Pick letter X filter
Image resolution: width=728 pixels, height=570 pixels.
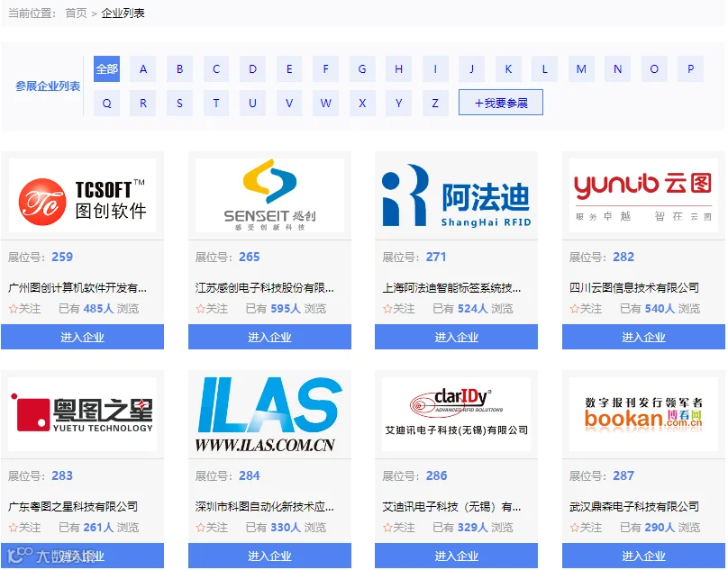tap(362, 103)
